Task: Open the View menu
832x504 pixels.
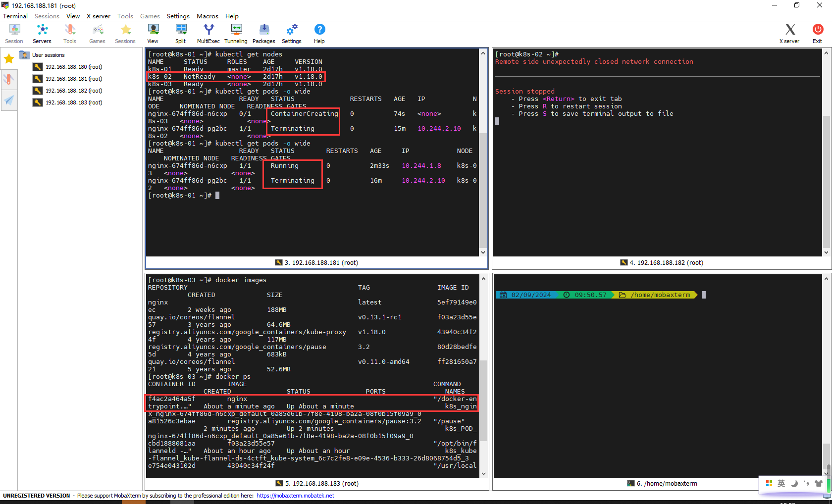Action: [x=73, y=16]
